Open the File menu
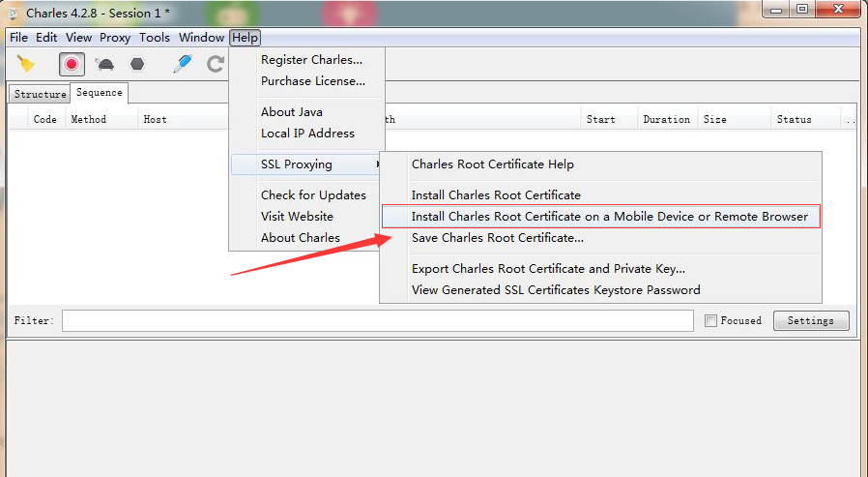The image size is (868, 477). click(18, 38)
